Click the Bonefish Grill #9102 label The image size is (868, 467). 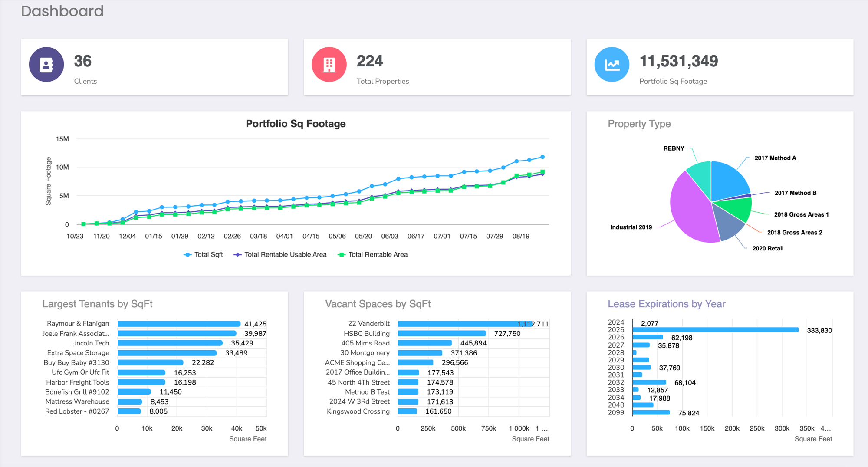click(x=77, y=391)
